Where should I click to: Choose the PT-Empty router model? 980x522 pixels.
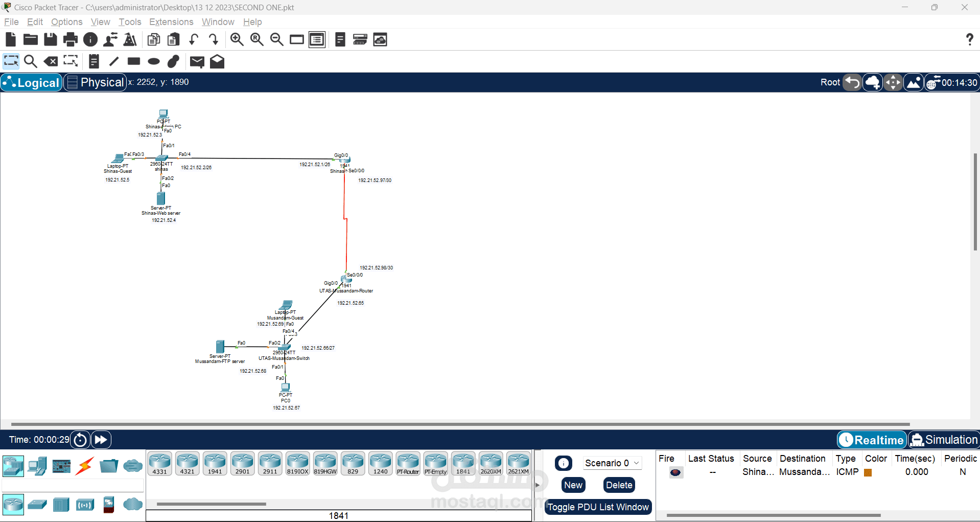(435, 463)
